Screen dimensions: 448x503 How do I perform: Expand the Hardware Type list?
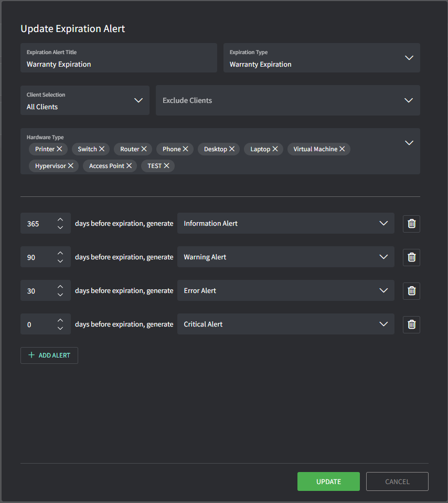pyautogui.click(x=409, y=143)
